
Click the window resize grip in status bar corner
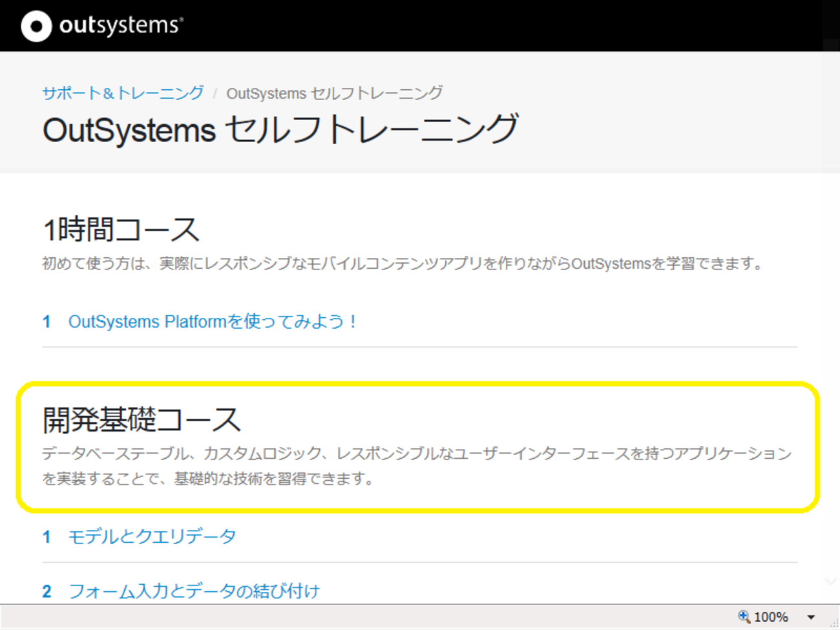(x=834, y=623)
